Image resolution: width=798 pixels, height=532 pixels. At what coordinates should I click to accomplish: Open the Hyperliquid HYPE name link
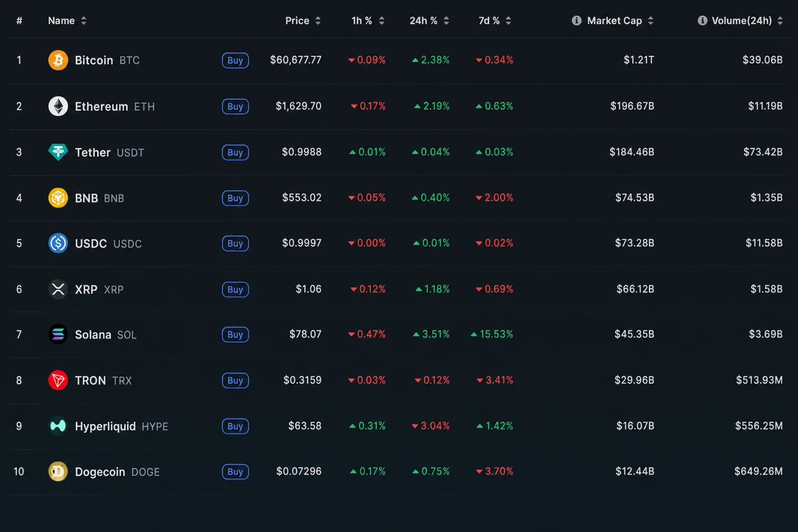pos(121,426)
